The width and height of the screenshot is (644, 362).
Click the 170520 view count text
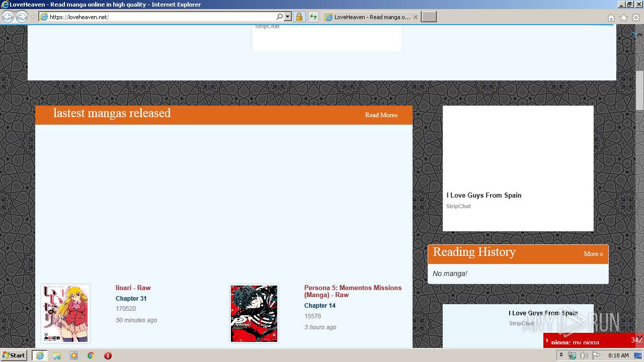point(126,309)
